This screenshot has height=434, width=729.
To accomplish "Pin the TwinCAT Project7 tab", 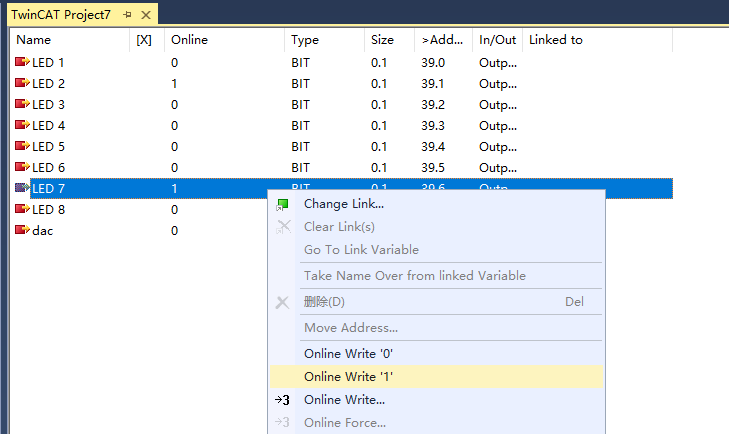I will (127, 15).
